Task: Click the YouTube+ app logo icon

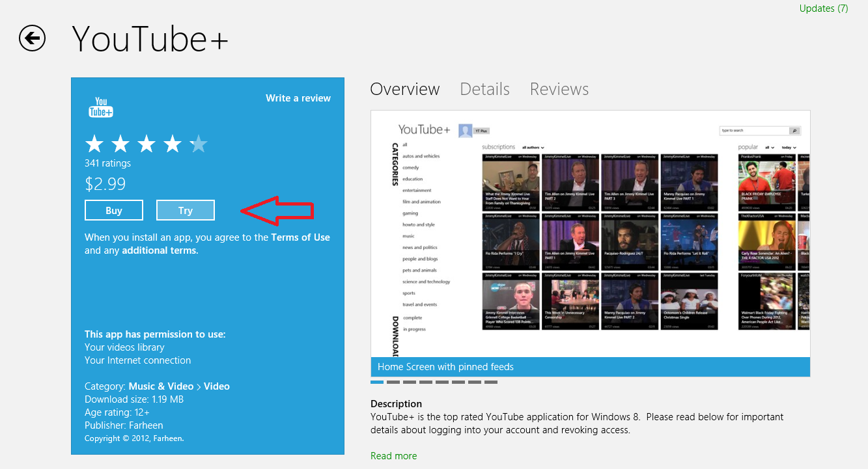Action: (x=100, y=107)
